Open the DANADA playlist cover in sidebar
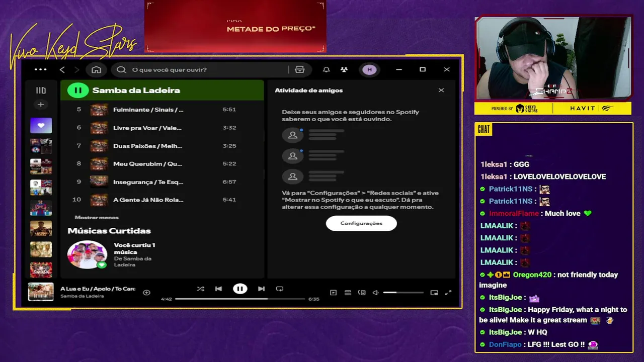This screenshot has height=362, width=644. pyautogui.click(x=41, y=270)
